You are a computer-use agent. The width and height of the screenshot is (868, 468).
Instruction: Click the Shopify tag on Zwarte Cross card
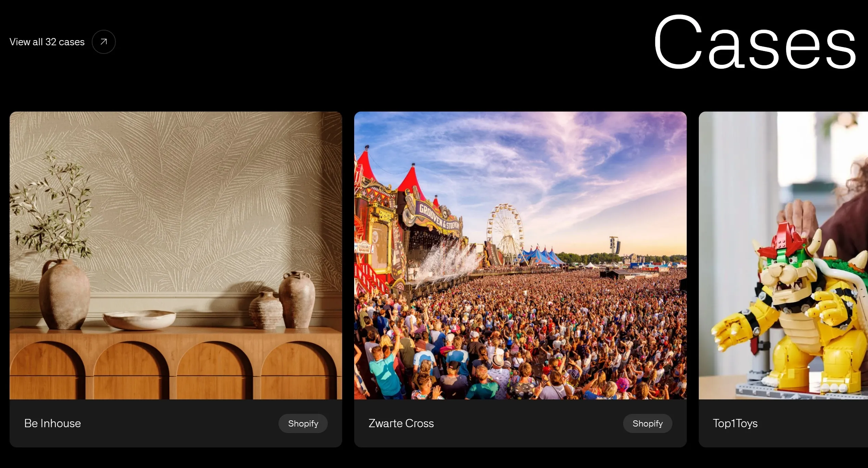pos(647,423)
